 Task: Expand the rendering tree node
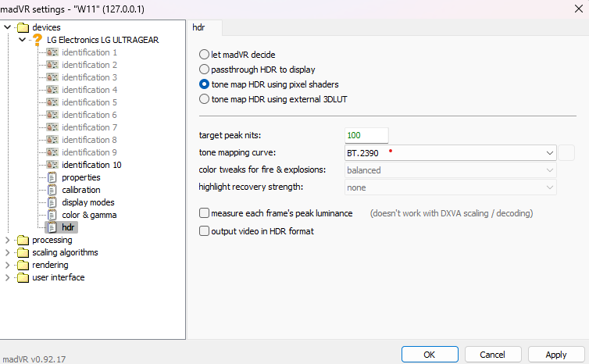[x=8, y=265]
